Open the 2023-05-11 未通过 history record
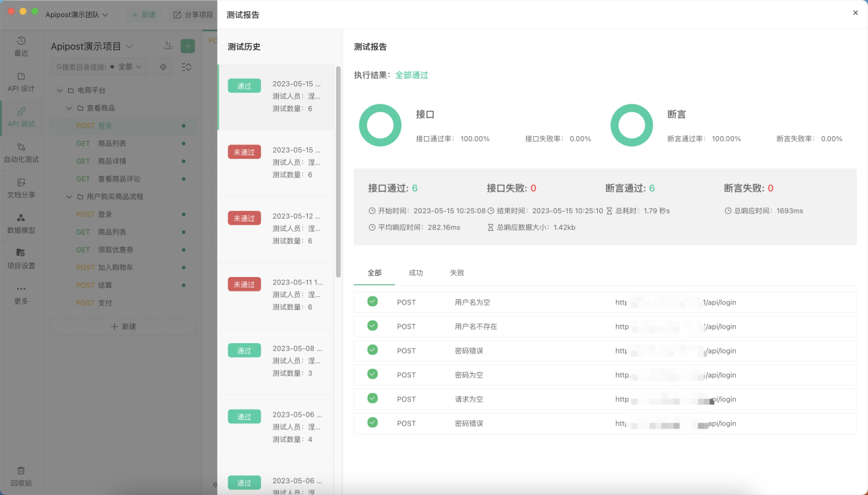This screenshot has width=868, height=495. pyautogui.click(x=276, y=295)
